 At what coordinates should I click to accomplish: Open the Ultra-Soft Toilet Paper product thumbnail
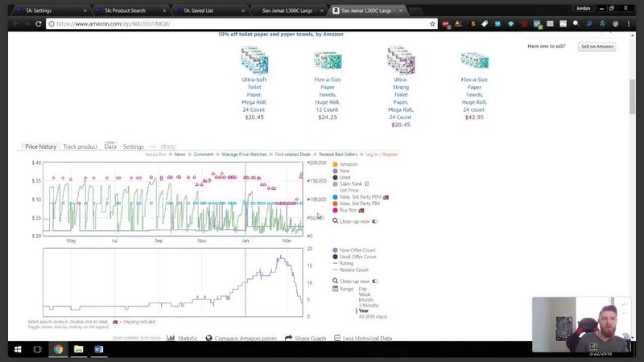(254, 60)
